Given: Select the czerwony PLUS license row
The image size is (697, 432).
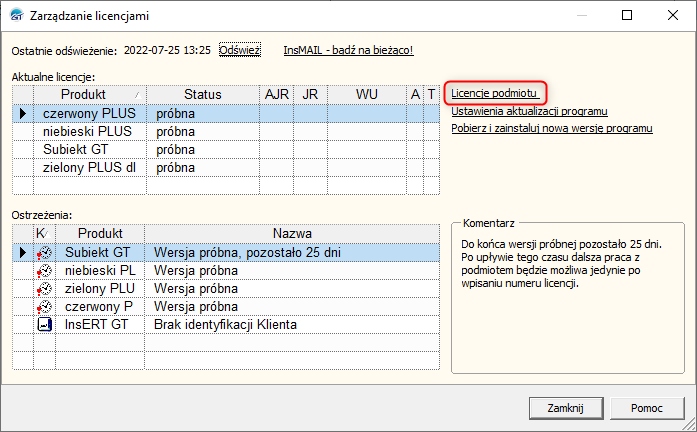Looking at the screenshot, I should pos(226,114).
